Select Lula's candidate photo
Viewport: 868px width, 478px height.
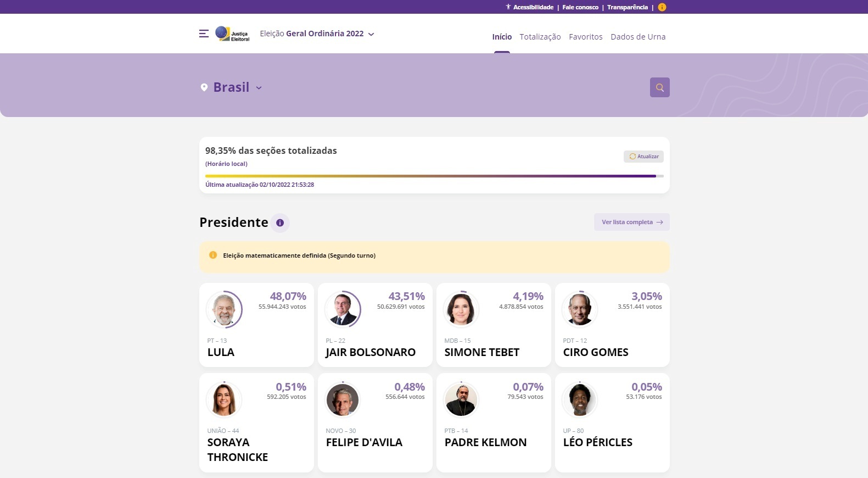pyautogui.click(x=224, y=309)
